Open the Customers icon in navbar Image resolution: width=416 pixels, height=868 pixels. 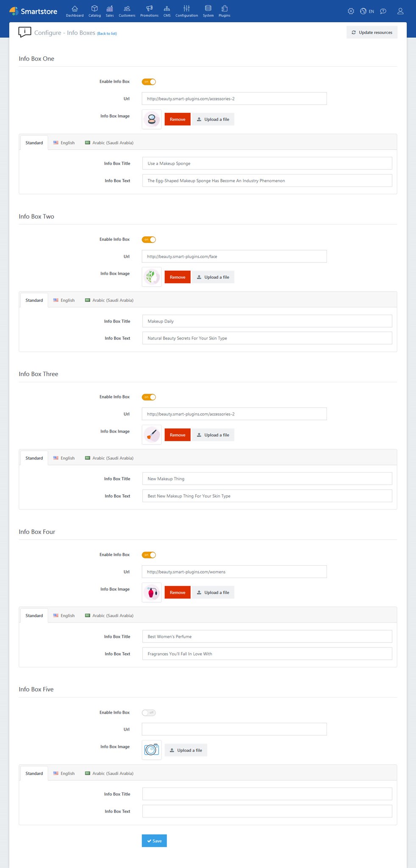coord(127,9)
